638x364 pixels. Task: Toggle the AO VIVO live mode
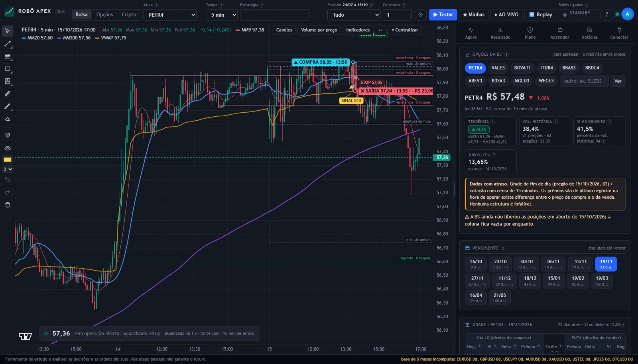click(506, 15)
